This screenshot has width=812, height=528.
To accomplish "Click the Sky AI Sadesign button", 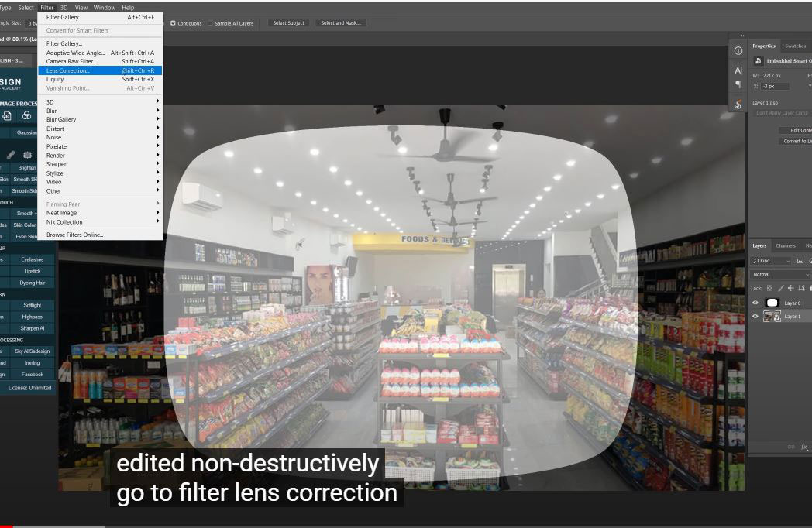I will pos(32,351).
